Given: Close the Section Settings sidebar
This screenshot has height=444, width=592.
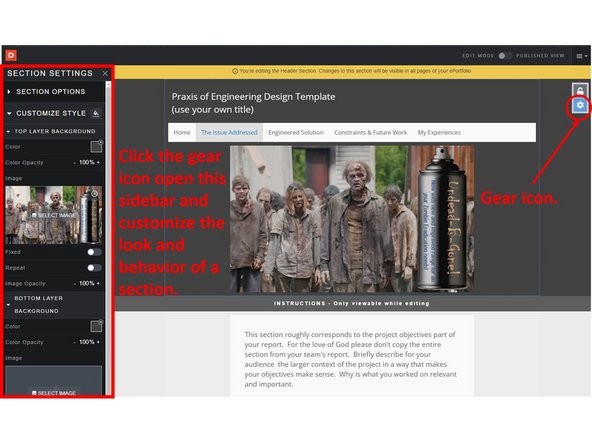Looking at the screenshot, I should pos(105,73).
